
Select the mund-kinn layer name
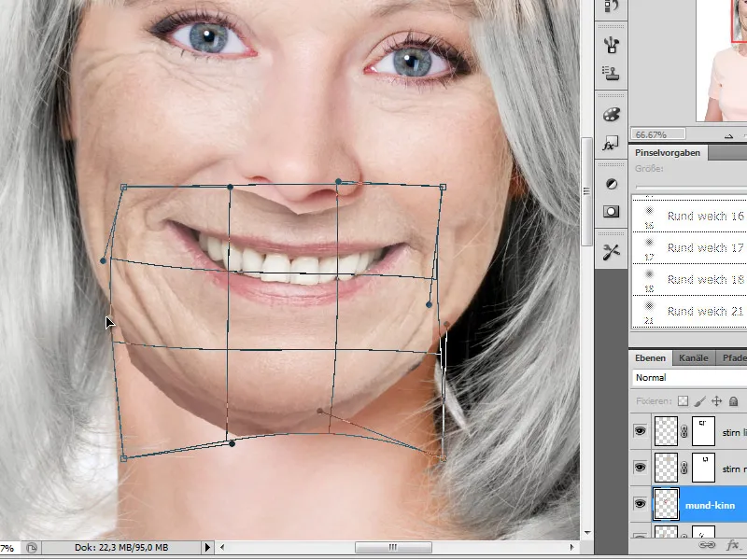click(x=710, y=505)
